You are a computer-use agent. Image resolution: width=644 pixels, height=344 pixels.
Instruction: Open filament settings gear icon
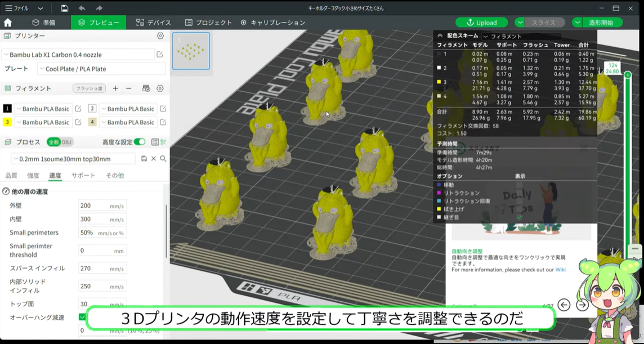(x=160, y=88)
